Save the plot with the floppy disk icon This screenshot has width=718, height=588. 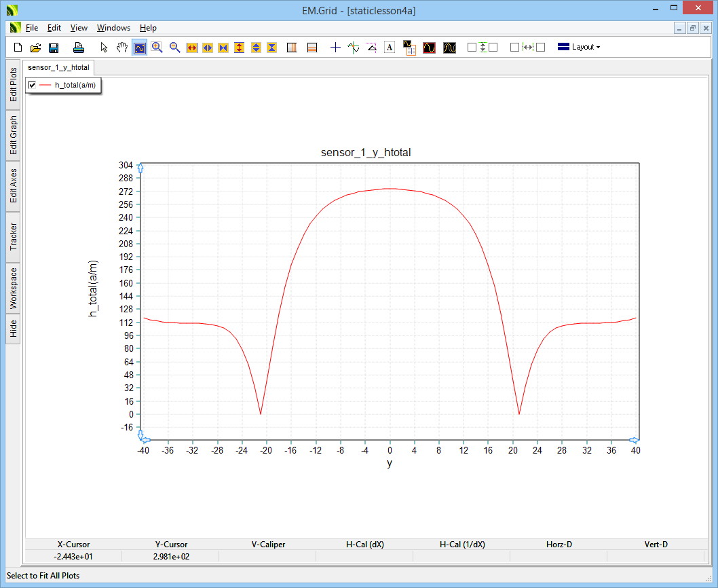54,48
